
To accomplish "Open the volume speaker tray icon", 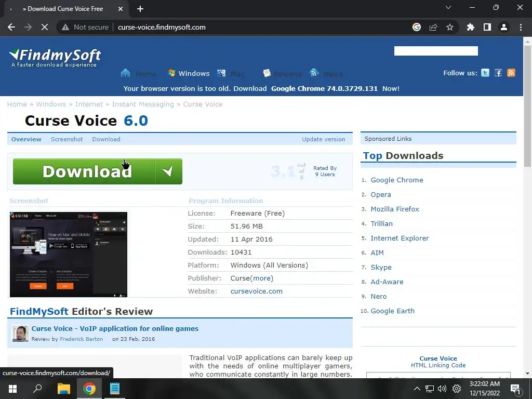I will click(442, 389).
